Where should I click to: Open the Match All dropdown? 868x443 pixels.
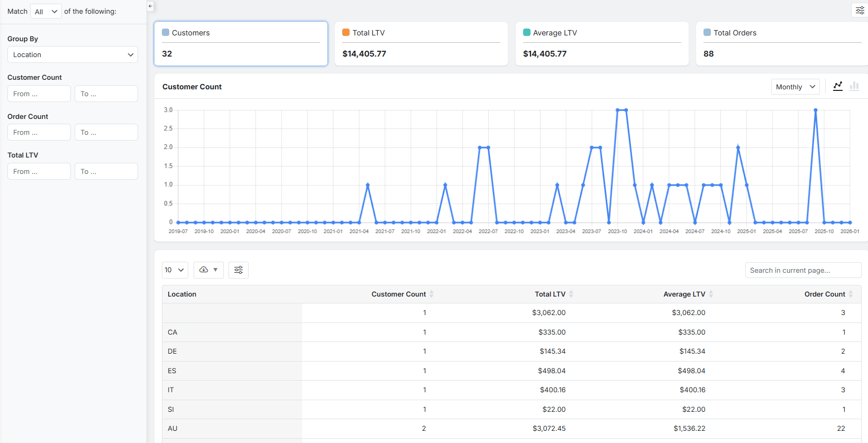click(46, 12)
